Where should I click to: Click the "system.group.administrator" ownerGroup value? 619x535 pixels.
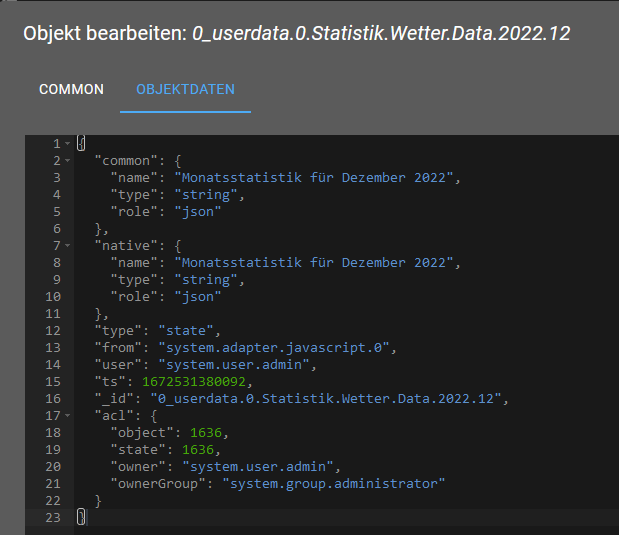pos(332,483)
